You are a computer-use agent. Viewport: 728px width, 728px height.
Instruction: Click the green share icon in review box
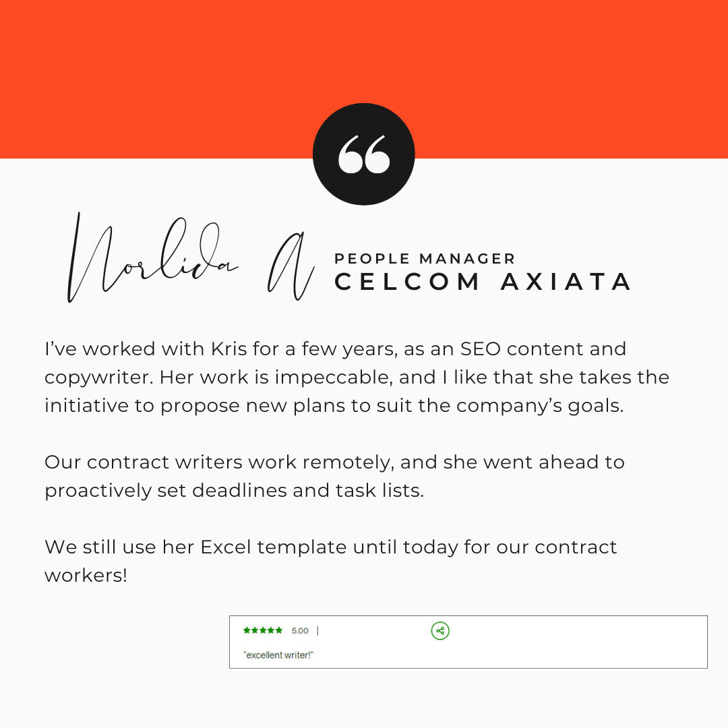(x=440, y=630)
